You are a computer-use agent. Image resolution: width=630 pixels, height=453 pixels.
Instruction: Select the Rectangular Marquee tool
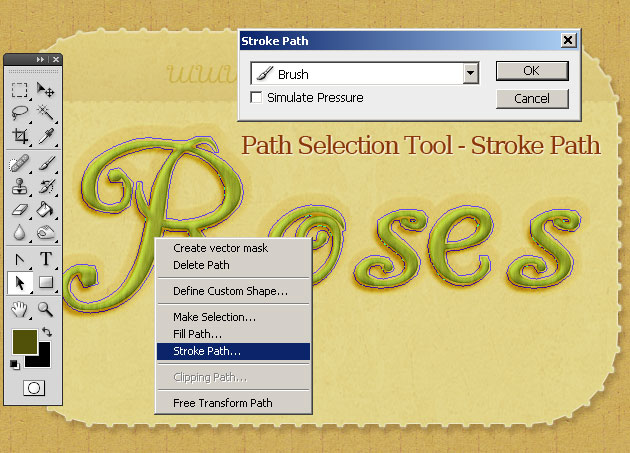[20, 90]
